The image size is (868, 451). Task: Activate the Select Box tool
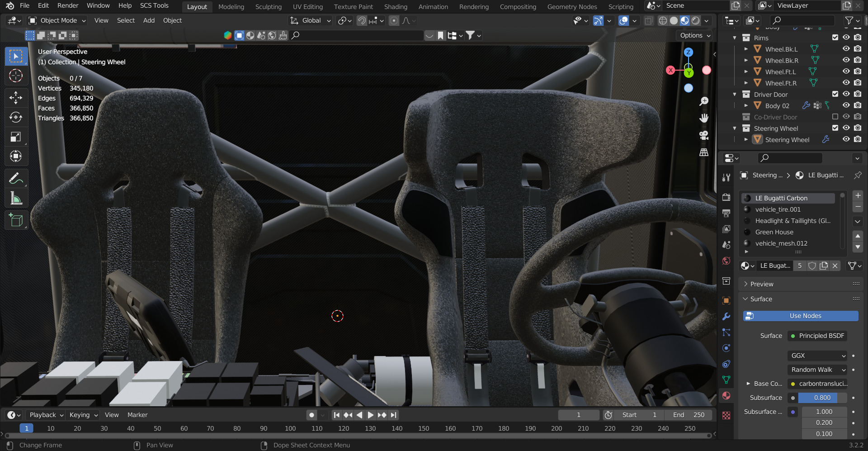pyautogui.click(x=16, y=56)
